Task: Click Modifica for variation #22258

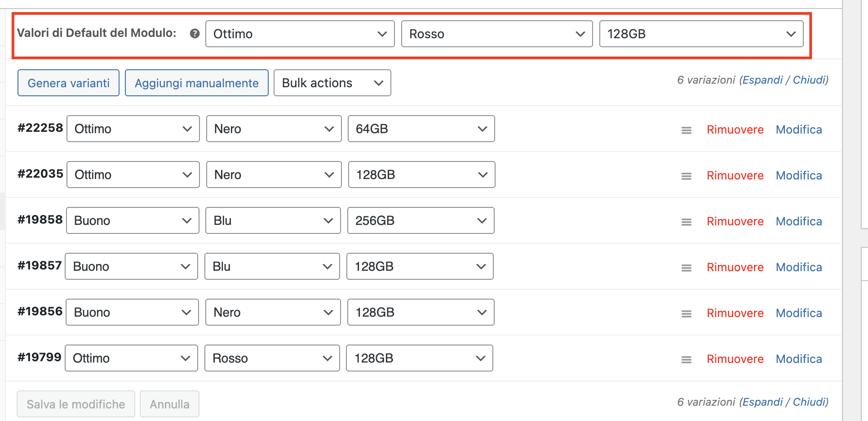Action: [x=799, y=130]
